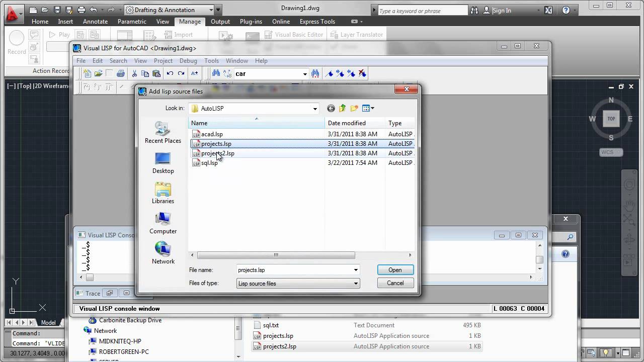The image size is (644, 362).
Task: Go back using dialog Back arrow icon
Action: 331,108
